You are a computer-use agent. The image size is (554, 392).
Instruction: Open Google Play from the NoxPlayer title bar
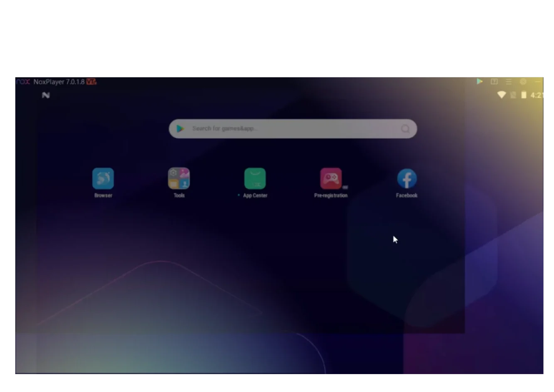tap(480, 81)
